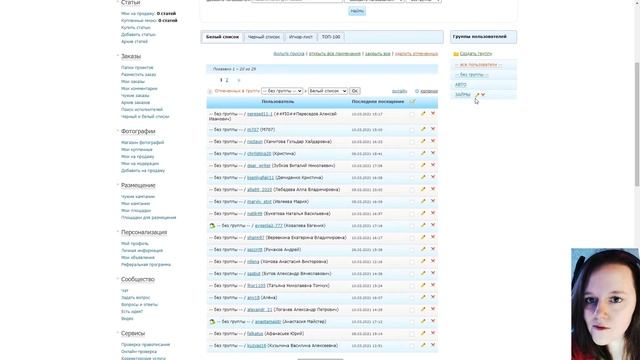Check the box for Кузьмина Василина Алексеевна
This screenshot has height=360, width=640.
click(412, 346)
